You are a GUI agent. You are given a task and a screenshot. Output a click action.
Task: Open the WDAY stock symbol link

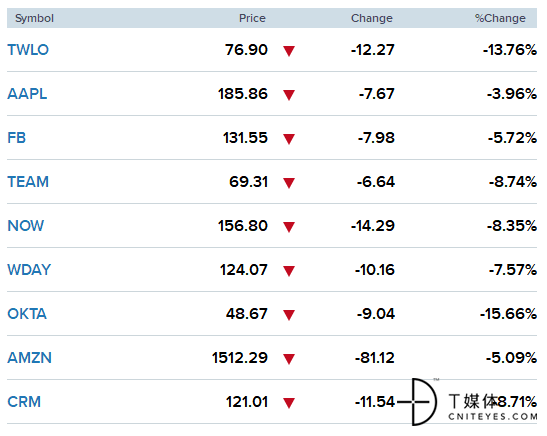(29, 270)
